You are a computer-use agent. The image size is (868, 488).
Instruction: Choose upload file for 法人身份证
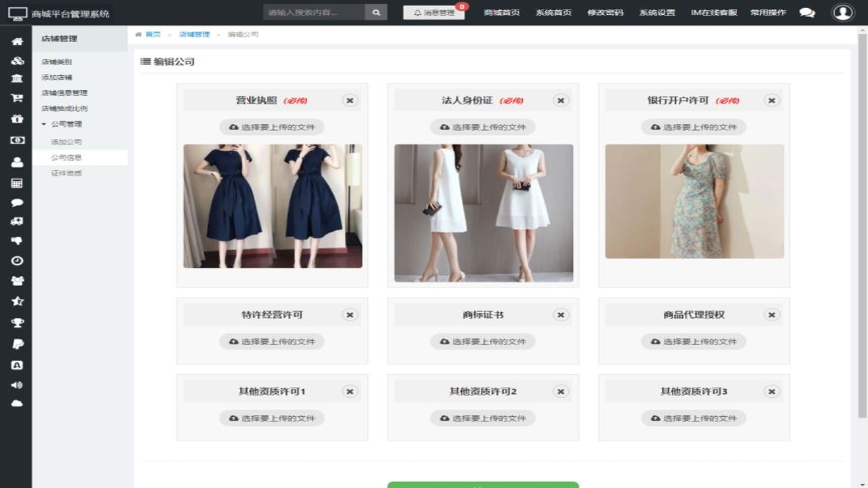pos(483,127)
